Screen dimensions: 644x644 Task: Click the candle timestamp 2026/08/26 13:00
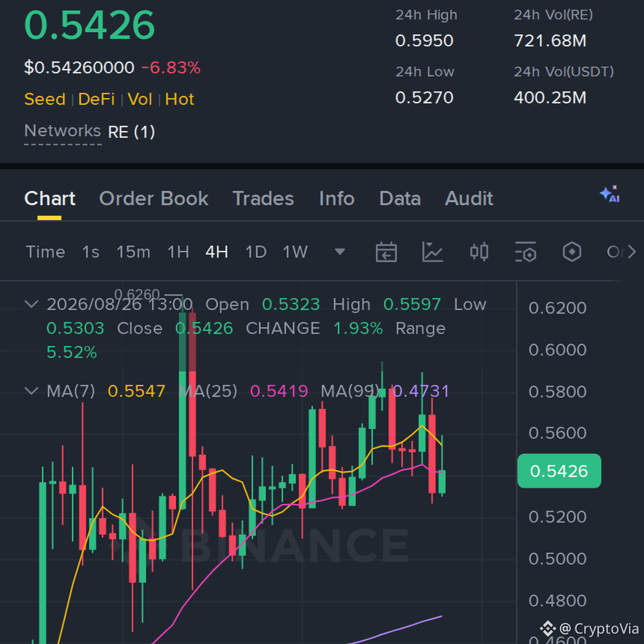(x=119, y=304)
